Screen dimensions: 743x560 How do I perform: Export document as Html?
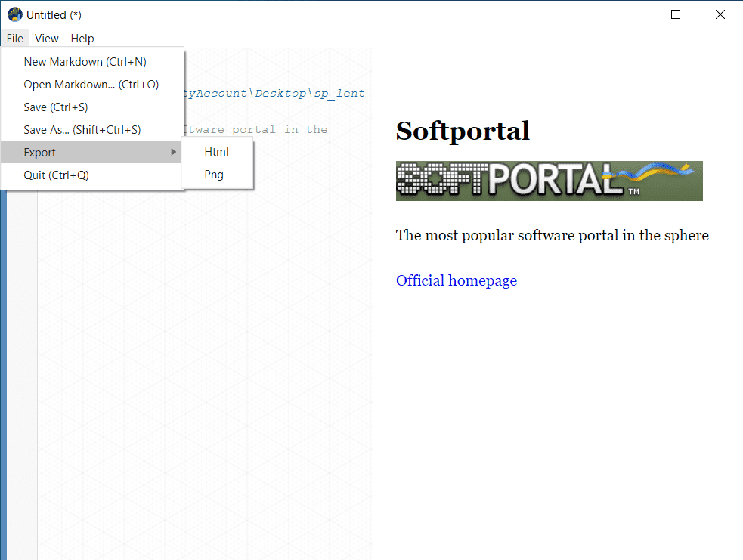(x=217, y=152)
